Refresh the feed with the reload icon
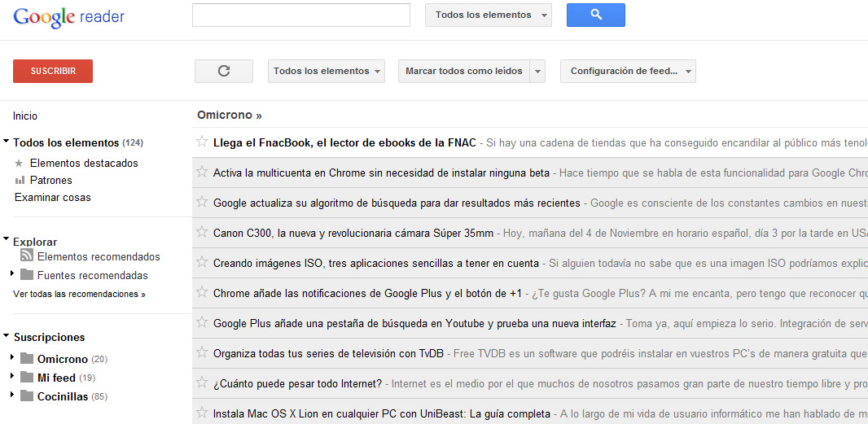 (224, 71)
